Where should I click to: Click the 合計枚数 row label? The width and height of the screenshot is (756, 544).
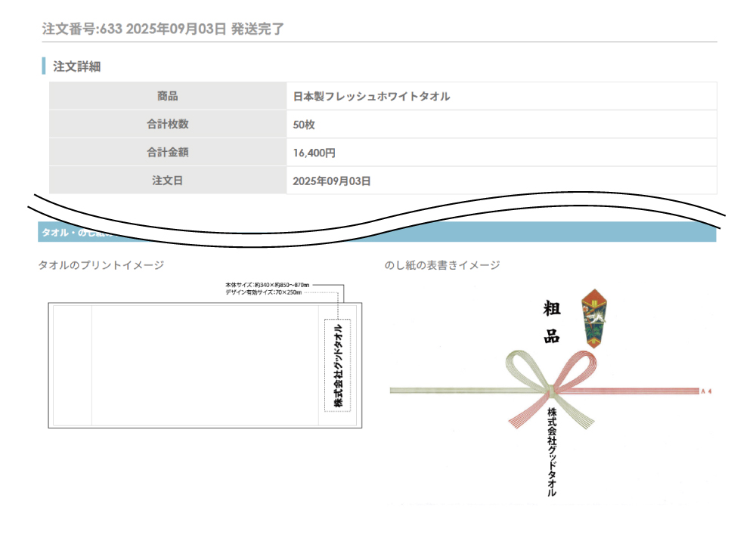point(168,125)
